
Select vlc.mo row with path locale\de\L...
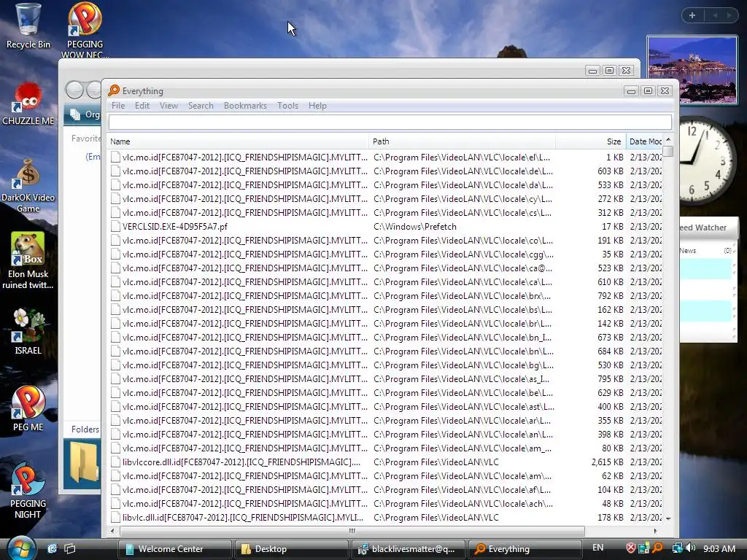point(385,171)
